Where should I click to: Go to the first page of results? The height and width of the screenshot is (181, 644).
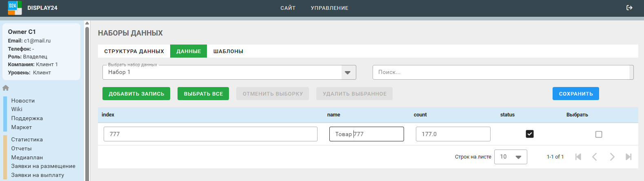click(578, 157)
